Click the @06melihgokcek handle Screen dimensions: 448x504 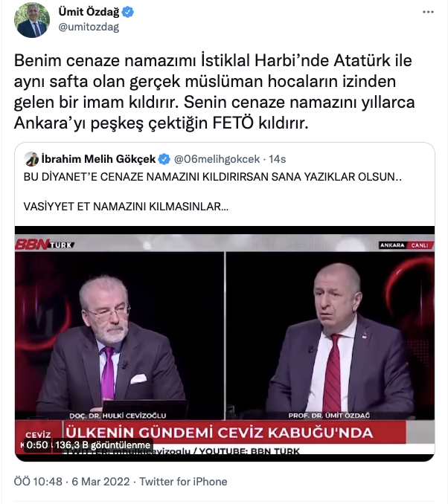click(217, 159)
